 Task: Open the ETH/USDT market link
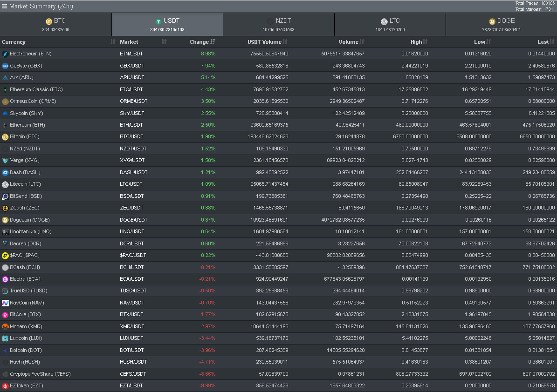pyautogui.click(x=131, y=125)
